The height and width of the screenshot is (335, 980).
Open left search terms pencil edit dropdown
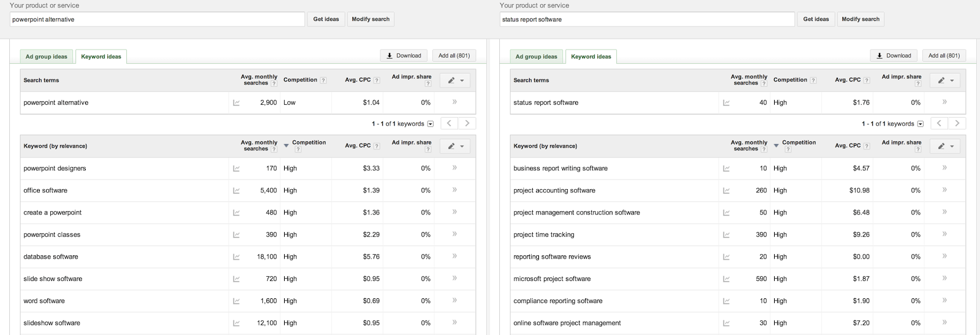[x=454, y=80]
